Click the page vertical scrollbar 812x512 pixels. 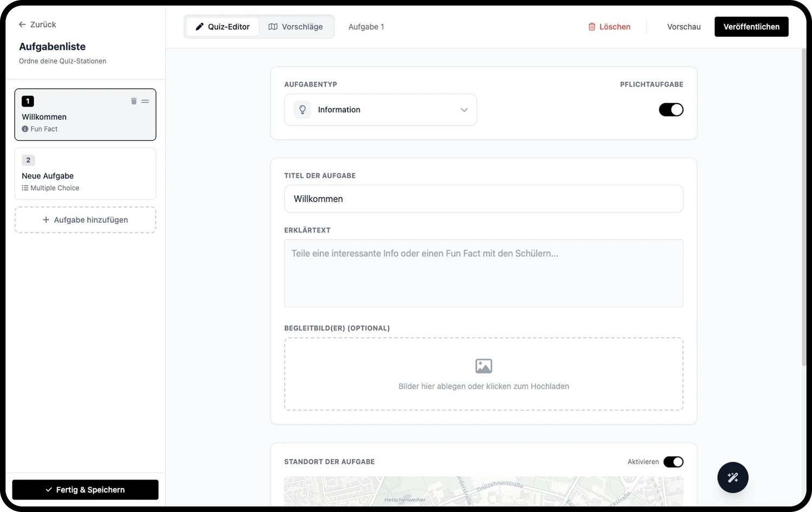[x=804, y=206]
